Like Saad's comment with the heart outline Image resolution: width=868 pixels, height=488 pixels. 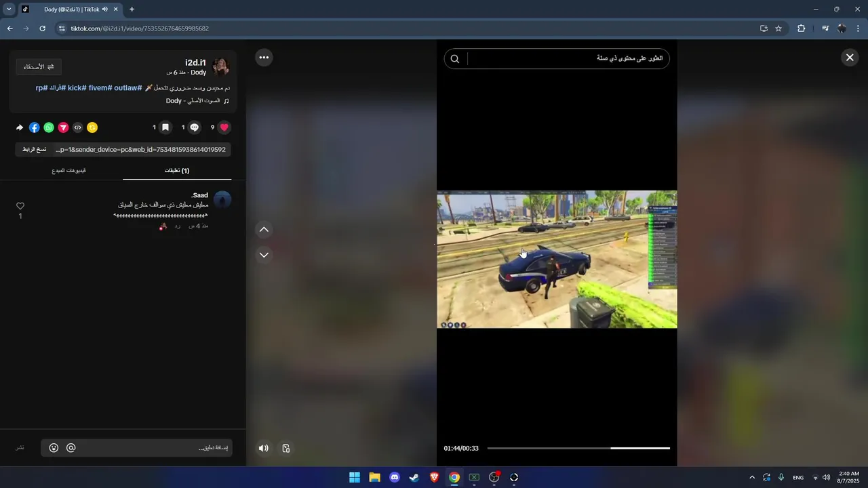(20, 206)
